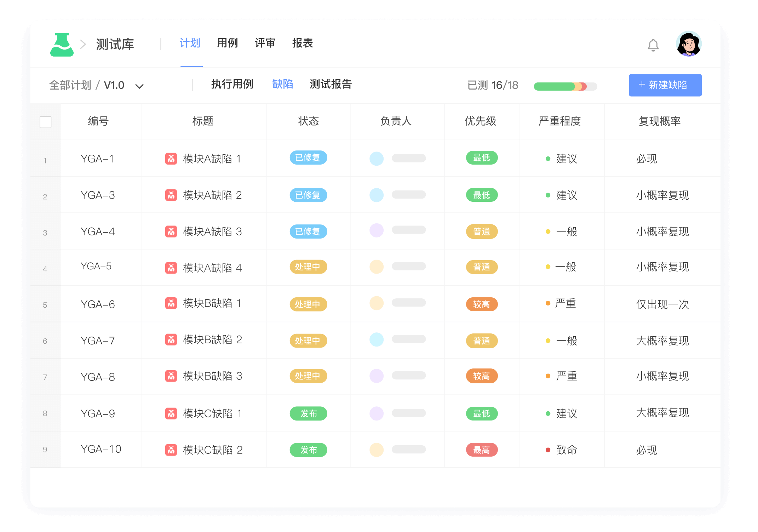Click the 最高 priority tag on YGA-10
Viewport: 758px width, 532px height.
pyautogui.click(x=482, y=450)
